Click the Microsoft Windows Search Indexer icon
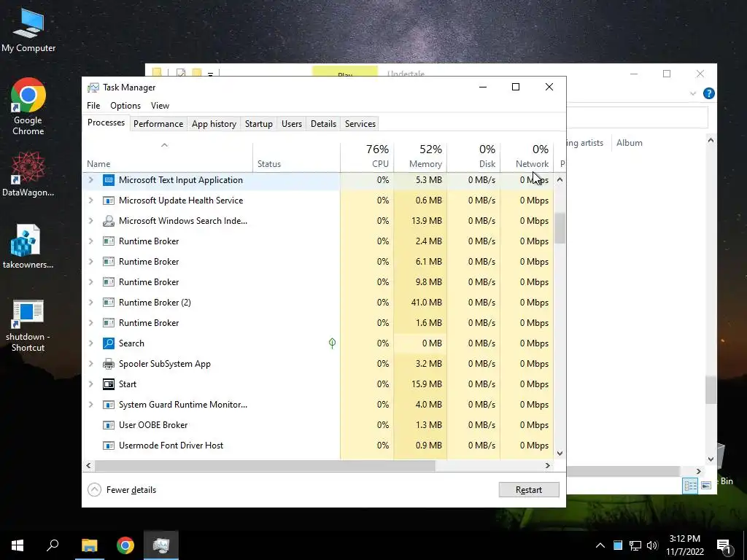Screen dimensions: 747x560 tap(109, 221)
